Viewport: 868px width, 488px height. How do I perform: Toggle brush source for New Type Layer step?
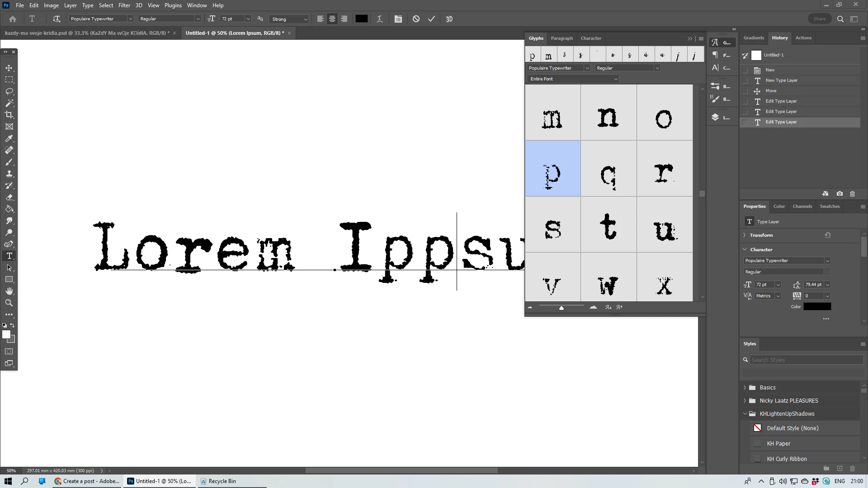[745, 80]
